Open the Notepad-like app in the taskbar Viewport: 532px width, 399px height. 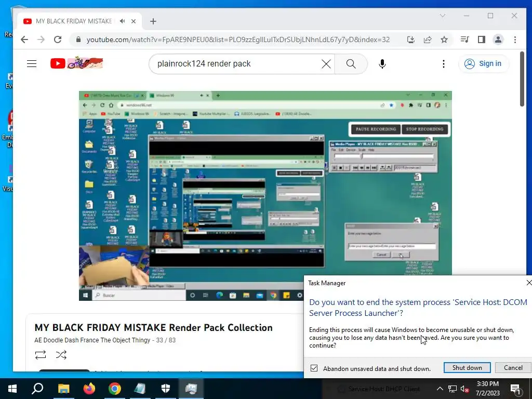pos(140,389)
